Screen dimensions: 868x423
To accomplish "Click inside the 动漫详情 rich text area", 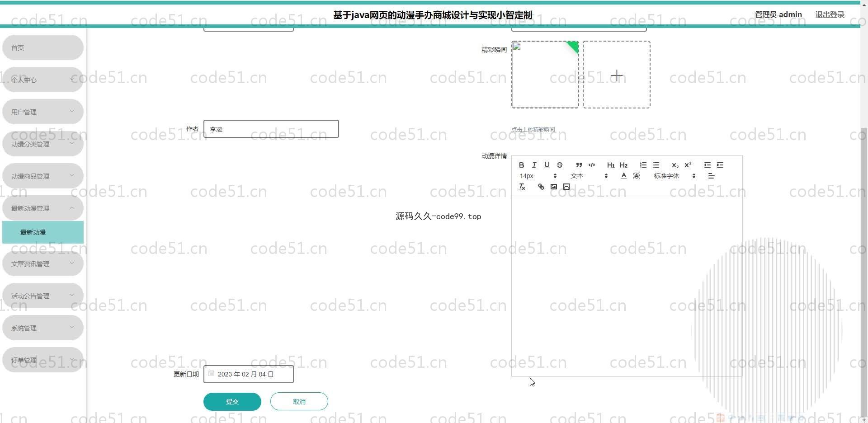I will point(627,286).
